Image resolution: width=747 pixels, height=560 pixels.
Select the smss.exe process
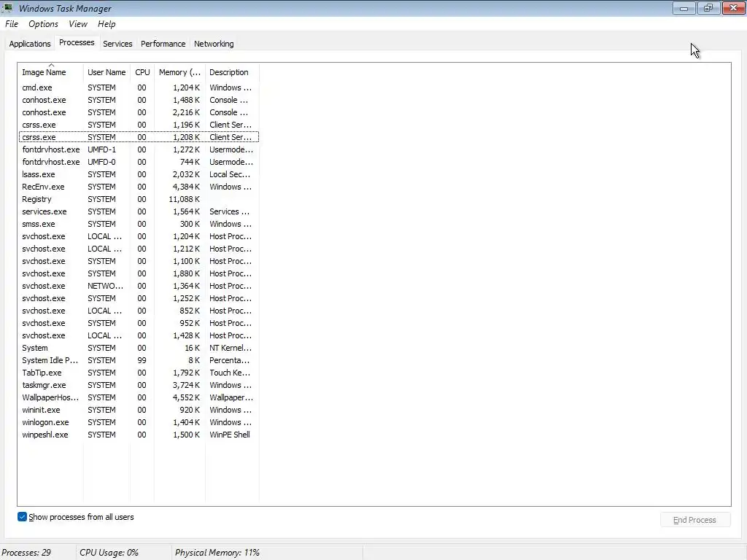[x=139, y=224]
